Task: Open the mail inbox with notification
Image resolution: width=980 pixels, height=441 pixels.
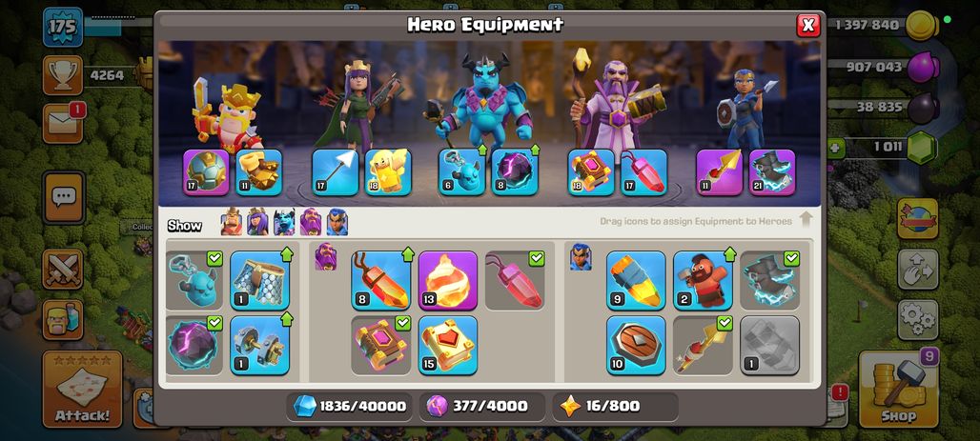Action: [63, 124]
